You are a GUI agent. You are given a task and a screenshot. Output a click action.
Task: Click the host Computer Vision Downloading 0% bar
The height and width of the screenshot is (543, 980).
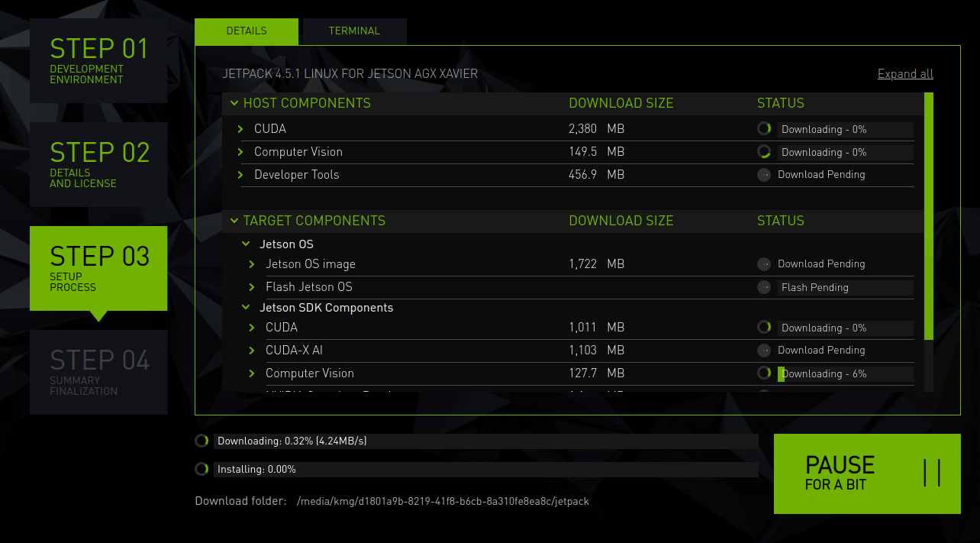click(846, 152)
